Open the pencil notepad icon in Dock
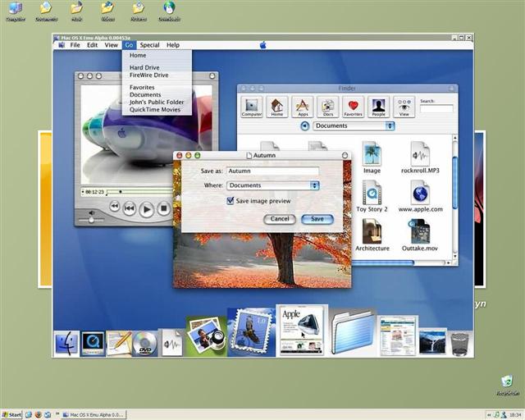The image size is (525, 420). click(119, 344)
